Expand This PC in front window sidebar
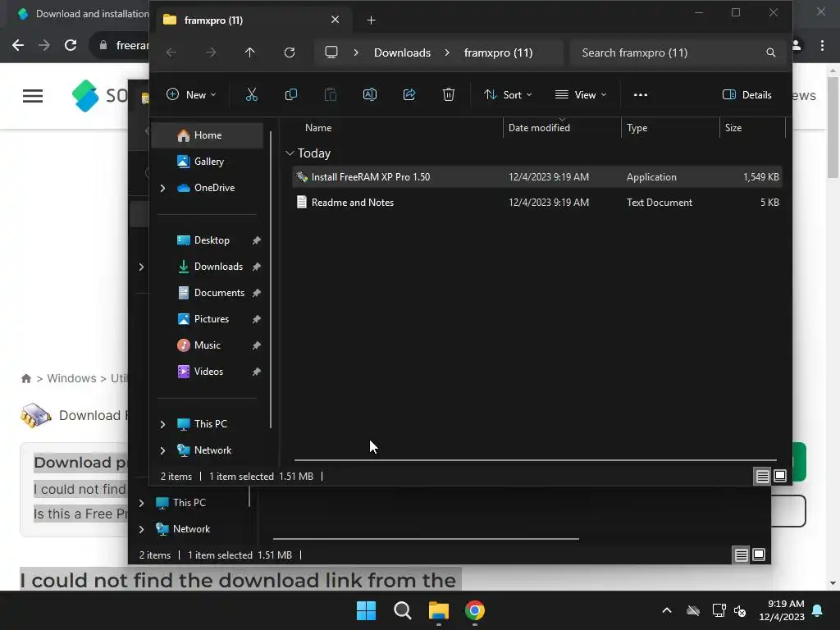The width and height of the screenshot is (840, 630). tap(163, 424)
